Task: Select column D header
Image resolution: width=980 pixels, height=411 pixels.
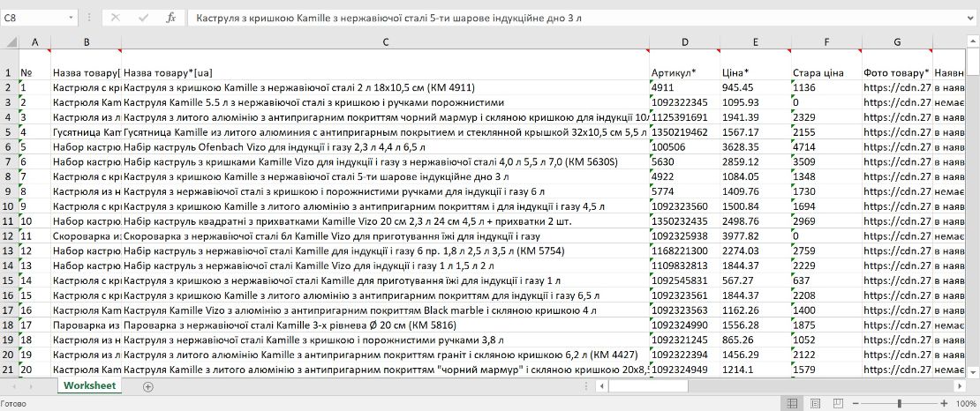Action: tap(685, 42)
